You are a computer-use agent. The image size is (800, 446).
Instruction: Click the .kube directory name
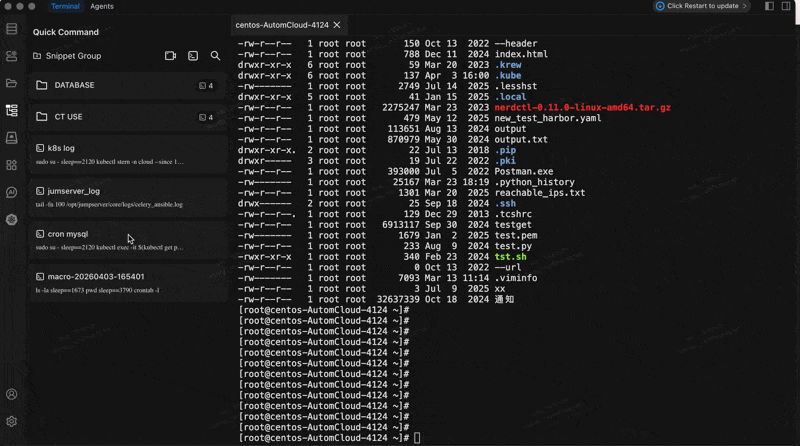(508, 76)
